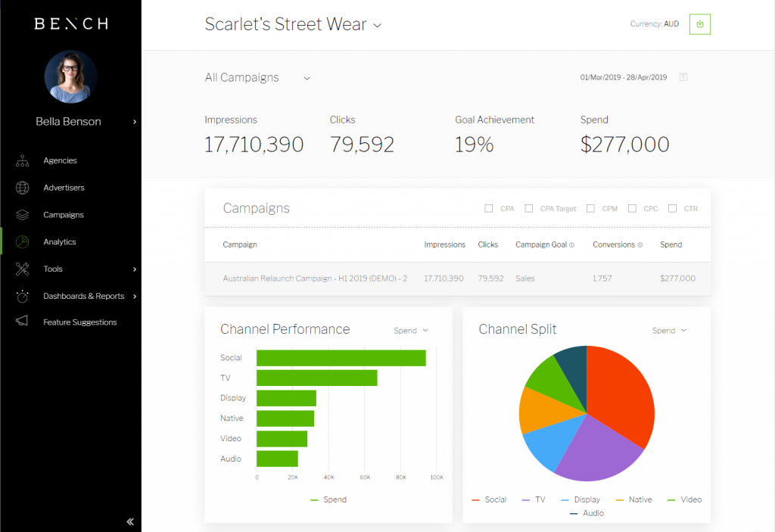Click the Campaigns layers icon
Image resolution: width=775 pixels, height=532 pixels.
tap(22, 215)
